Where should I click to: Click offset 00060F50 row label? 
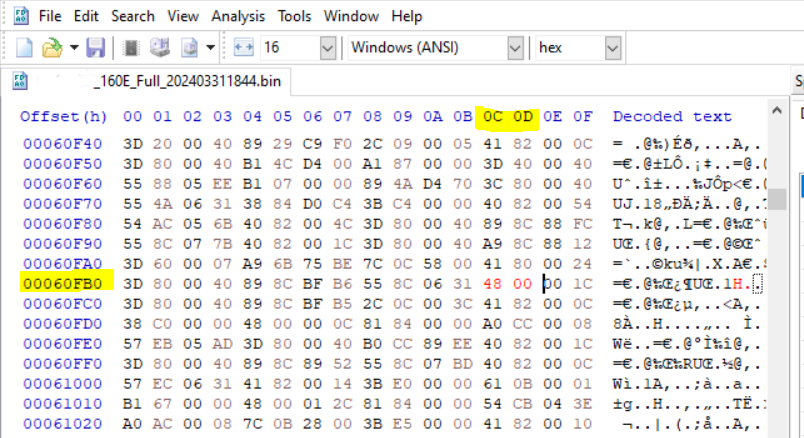pos(63,164)
